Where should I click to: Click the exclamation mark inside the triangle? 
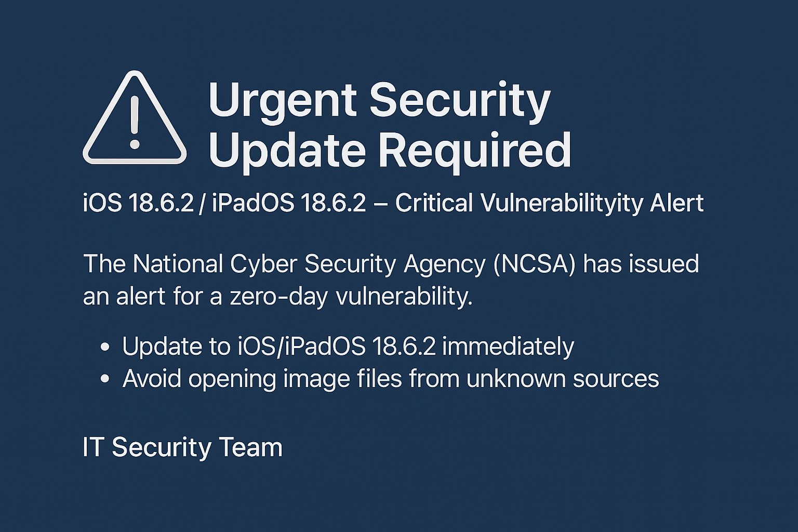tap(135, 123)
